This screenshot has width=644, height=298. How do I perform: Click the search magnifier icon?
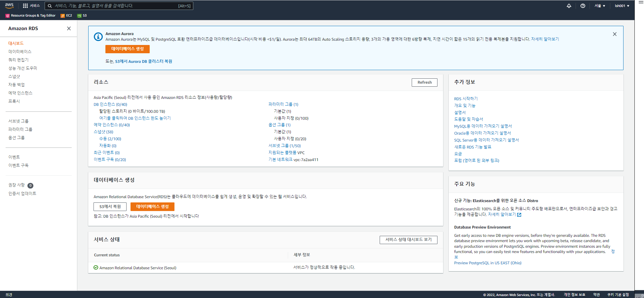coord(50,6)
